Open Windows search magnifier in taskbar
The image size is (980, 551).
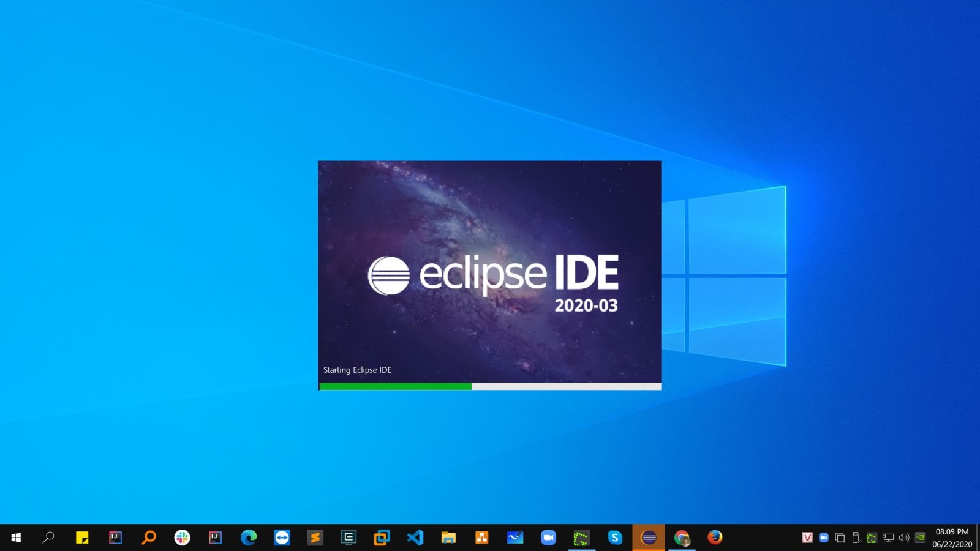point(48,538)
